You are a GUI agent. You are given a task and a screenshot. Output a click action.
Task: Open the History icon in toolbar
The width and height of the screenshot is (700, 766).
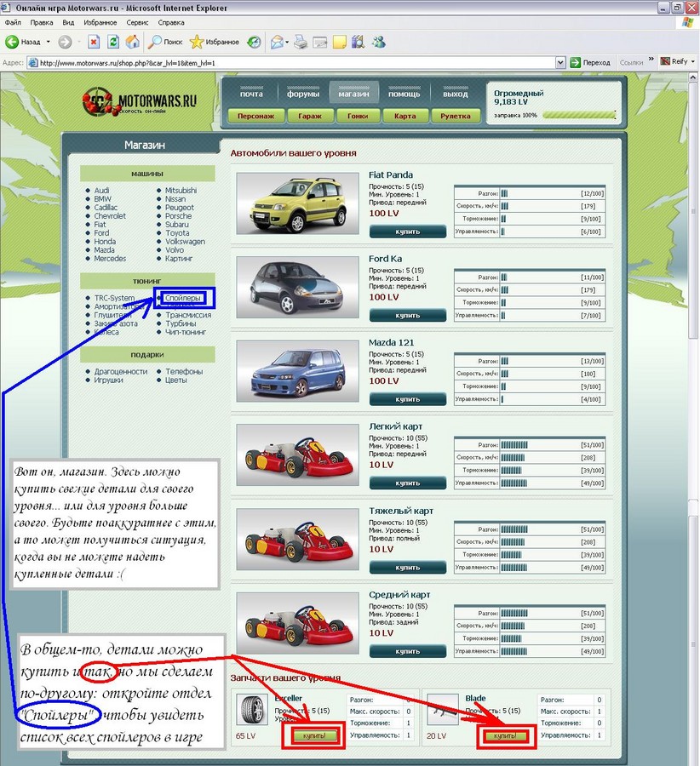[254, 42]
